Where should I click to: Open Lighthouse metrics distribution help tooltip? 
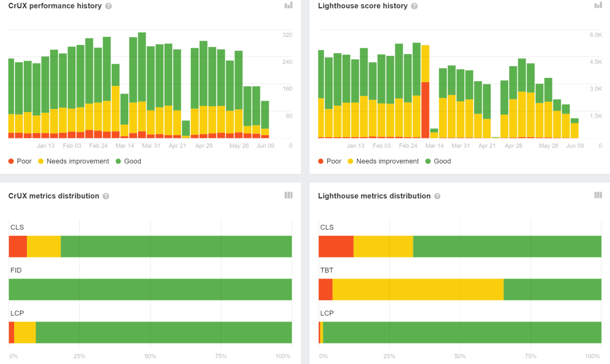coord(437,196)
